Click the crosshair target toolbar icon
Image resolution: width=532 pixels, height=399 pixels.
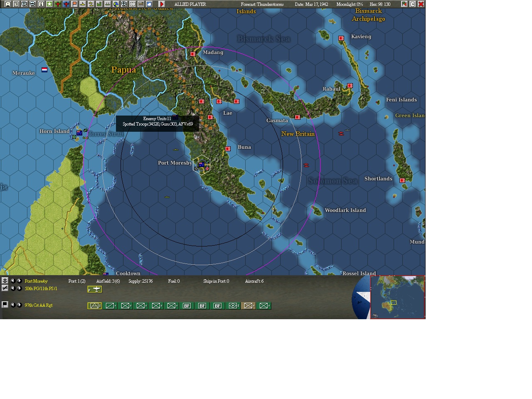[124, 4]
